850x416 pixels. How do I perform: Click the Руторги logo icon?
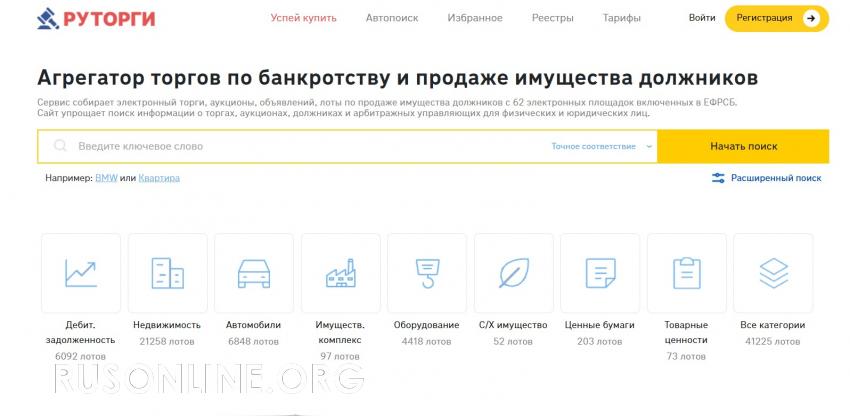coord(48,18)
